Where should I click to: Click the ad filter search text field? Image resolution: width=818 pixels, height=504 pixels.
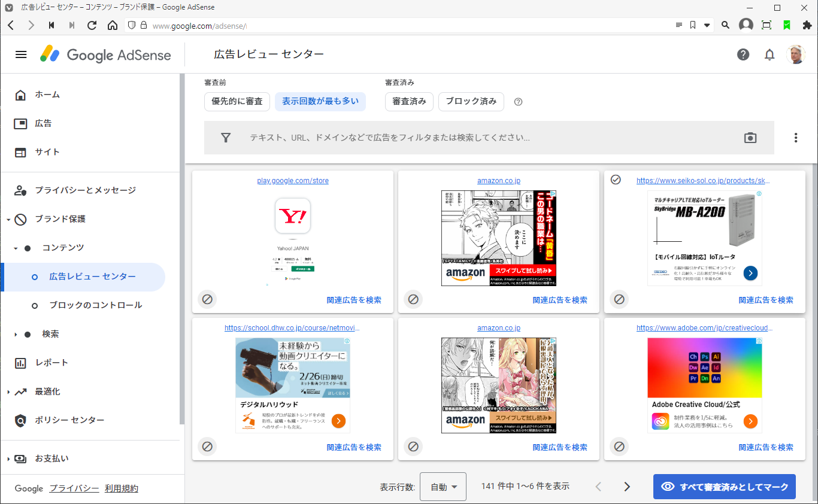(489, 138)
